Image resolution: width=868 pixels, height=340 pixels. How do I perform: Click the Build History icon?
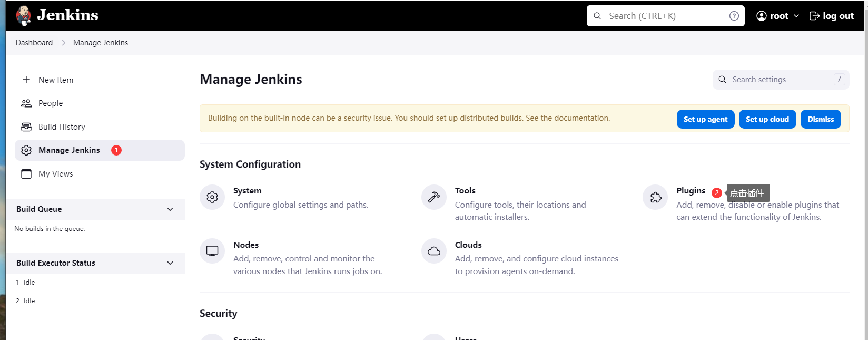(26, 127)
